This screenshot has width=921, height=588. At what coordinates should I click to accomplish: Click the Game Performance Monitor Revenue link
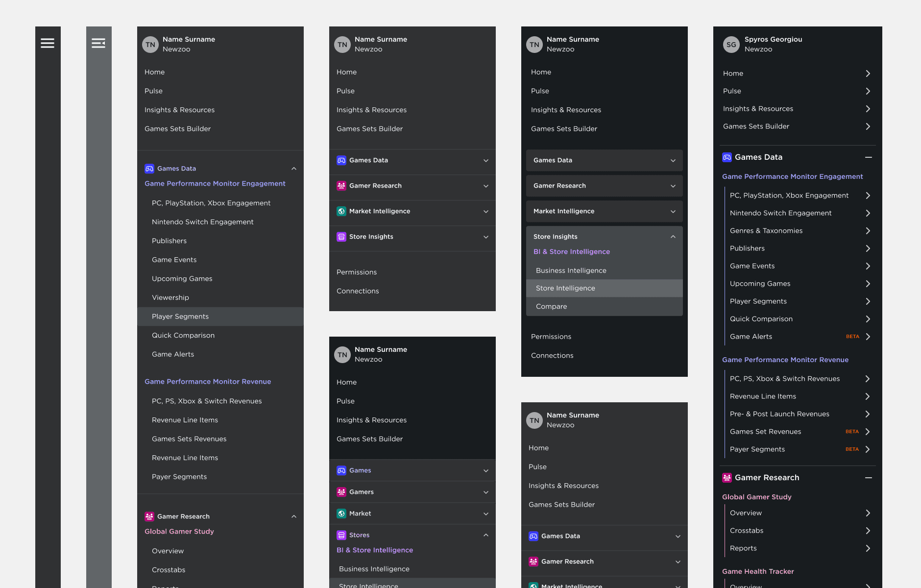click(x=208, y=381)
